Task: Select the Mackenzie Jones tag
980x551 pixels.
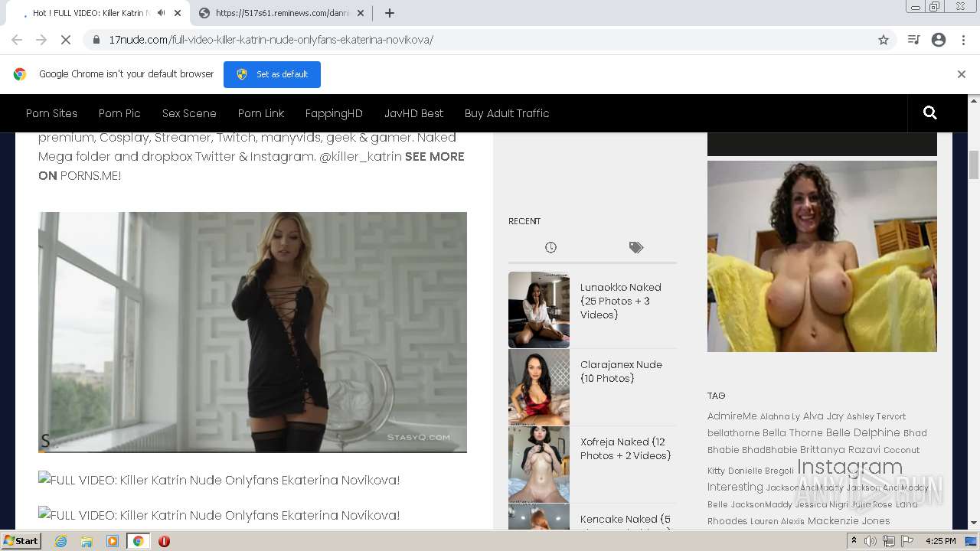Action: (x=849, y=521)
